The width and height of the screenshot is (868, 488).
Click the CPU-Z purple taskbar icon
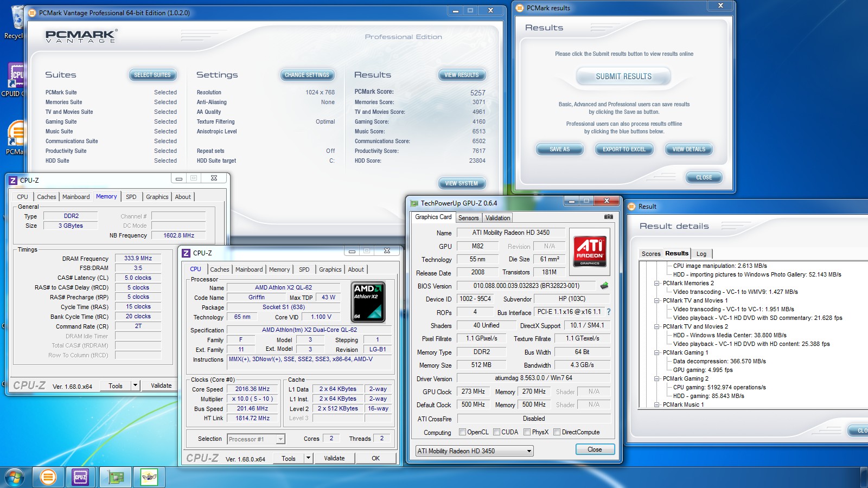pyautogui.click(x=80, y=477)
